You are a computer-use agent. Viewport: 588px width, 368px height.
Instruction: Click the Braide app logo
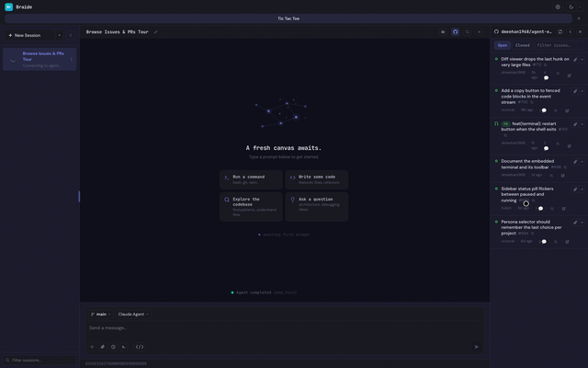[x=8, y=6]
